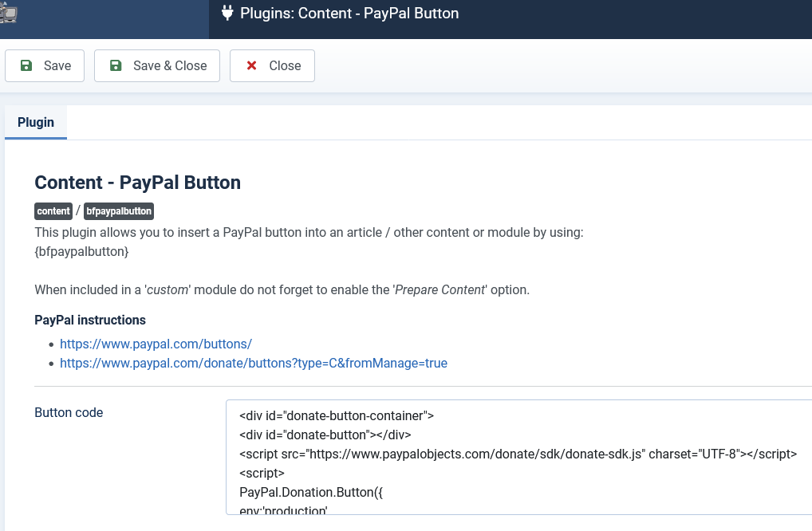Click the Save button
The image size is (812, 531).
point(45,65)
